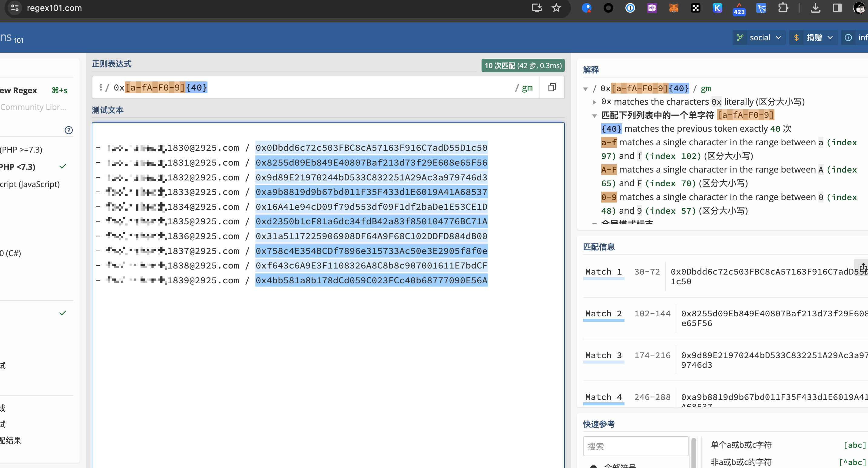The height and width of the screenshot is (468, 868).
Task: Select ECMAScript (JavaScript) flavor
Action: 30,184
